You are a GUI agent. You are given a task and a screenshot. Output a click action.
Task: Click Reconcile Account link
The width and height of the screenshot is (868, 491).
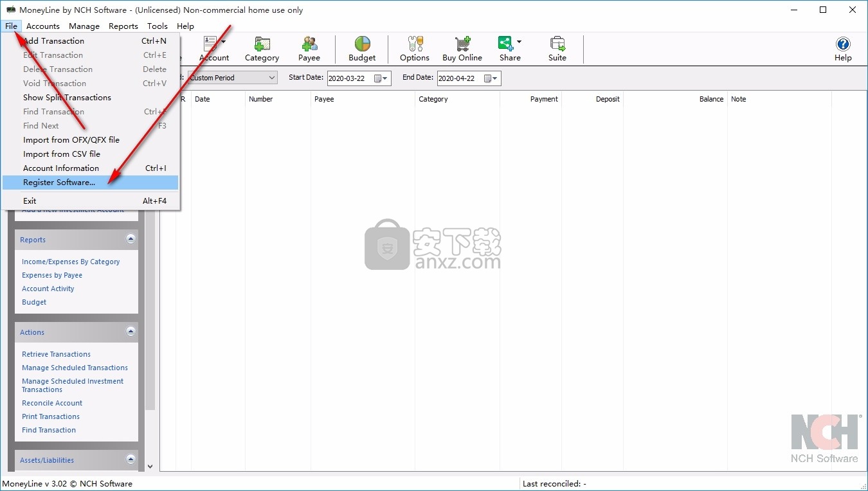[52, 403]
